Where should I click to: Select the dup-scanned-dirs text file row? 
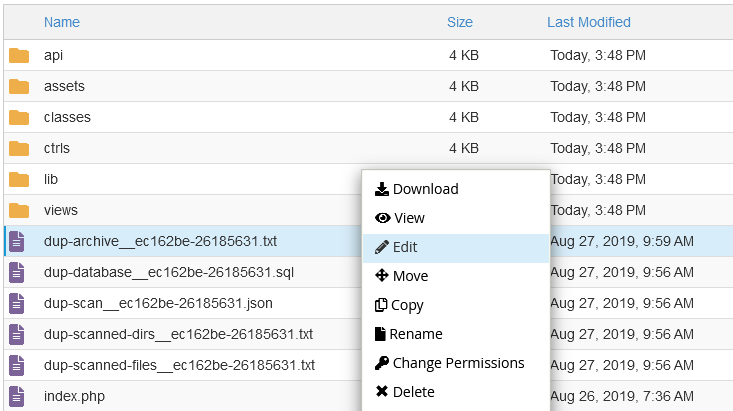click(x=178, y=334)
